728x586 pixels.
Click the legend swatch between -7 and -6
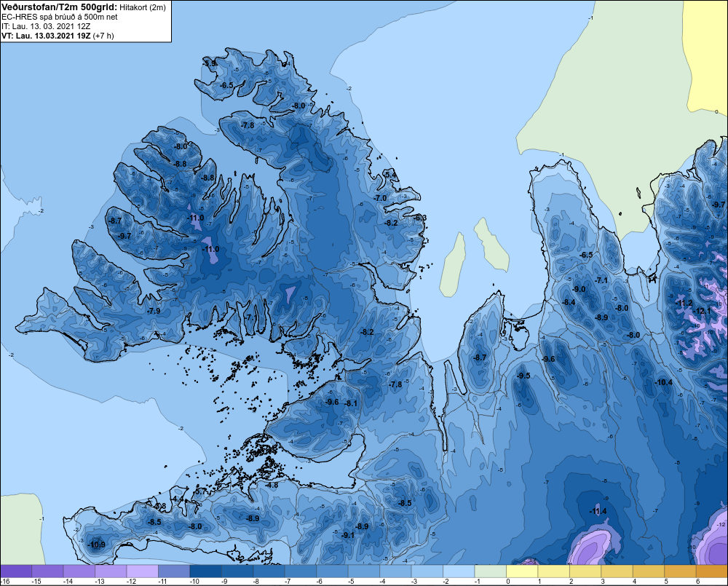coord(301,571)
